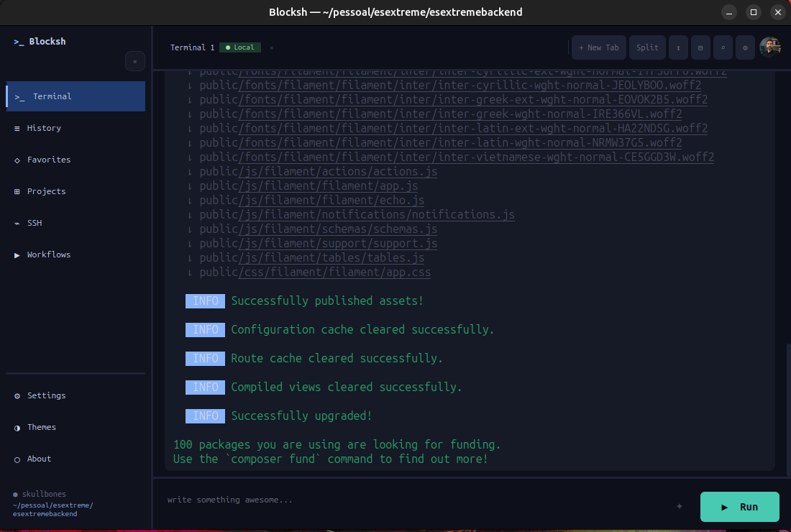Open the About page
The image size is (791, 532).
pos(76,459)
